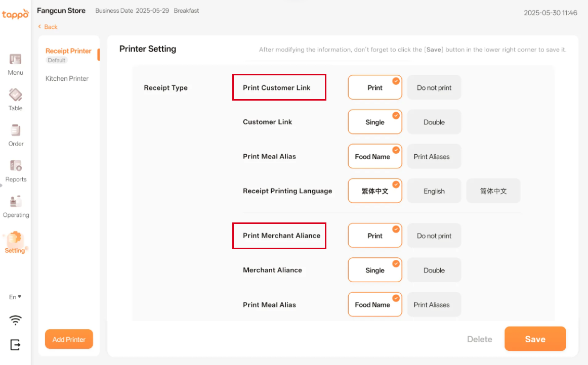Click the tappo logo
Screen dimensions: 588x365
[x=15, y=14]
